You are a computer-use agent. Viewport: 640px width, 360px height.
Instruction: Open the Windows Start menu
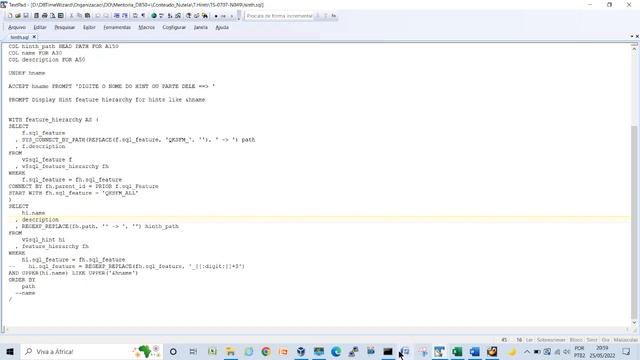click(x=10, y=351)
